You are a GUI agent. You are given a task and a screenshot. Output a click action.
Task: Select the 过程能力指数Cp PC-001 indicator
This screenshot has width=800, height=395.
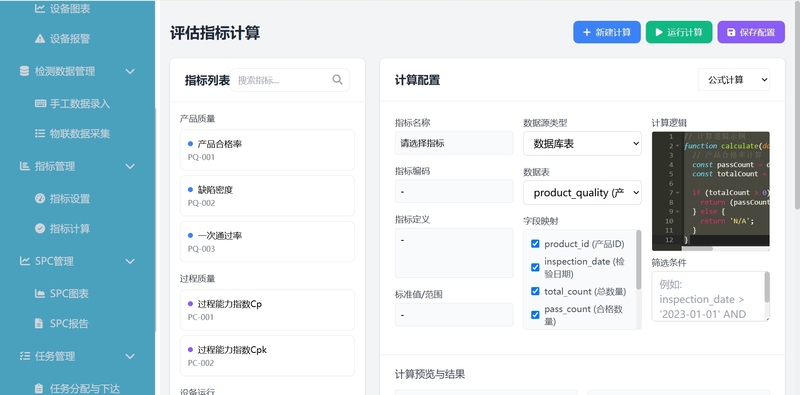pyautogui.click(x=267, y=310)
